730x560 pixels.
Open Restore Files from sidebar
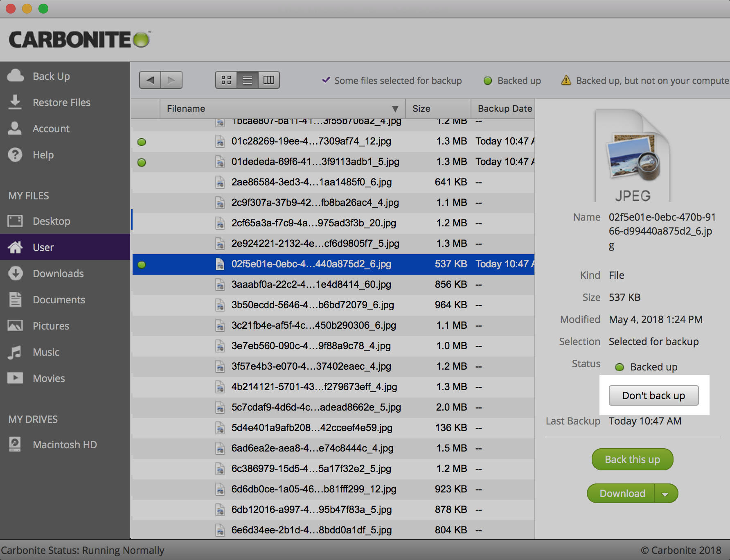(x=61, y=102)
